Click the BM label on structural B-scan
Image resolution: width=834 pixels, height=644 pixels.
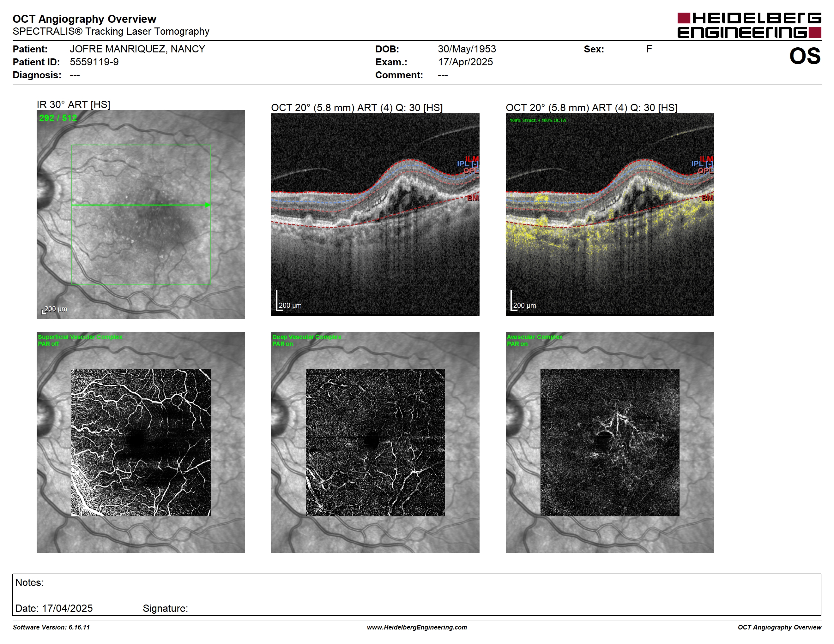[x=473, y=198]
